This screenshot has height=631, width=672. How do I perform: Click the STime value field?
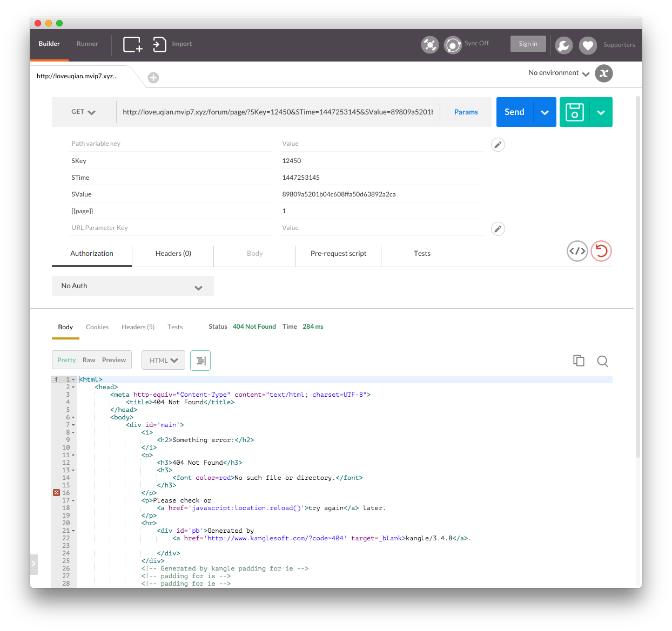coord(382,178)
